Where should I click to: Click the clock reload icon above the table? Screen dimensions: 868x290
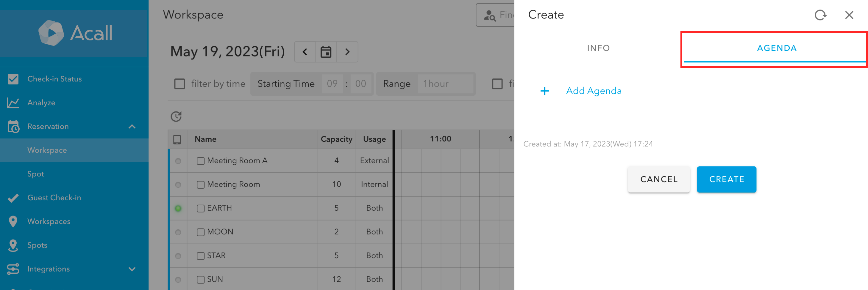coord(176,116)
